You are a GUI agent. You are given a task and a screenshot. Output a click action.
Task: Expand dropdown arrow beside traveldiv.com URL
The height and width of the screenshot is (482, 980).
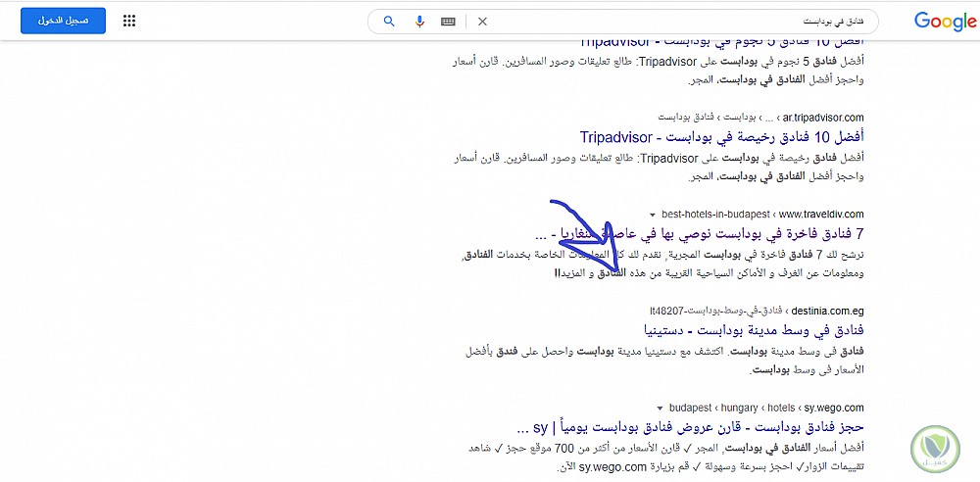point(652,215)
